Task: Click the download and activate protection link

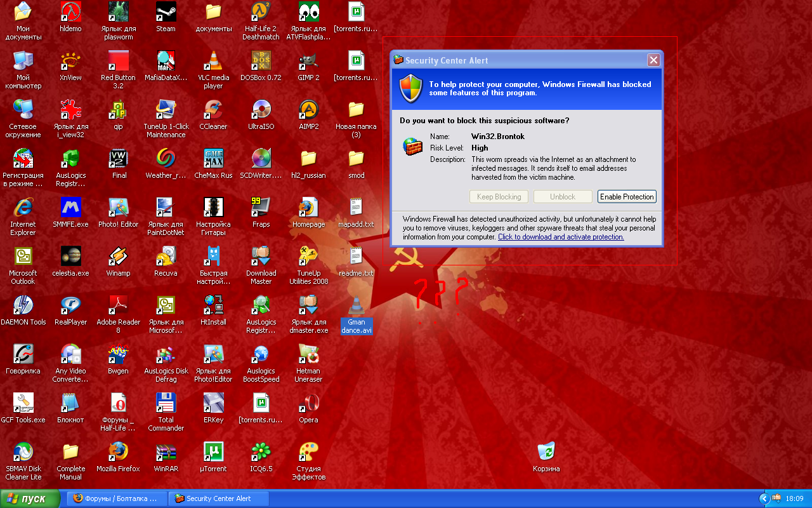Action: point(561,237)
